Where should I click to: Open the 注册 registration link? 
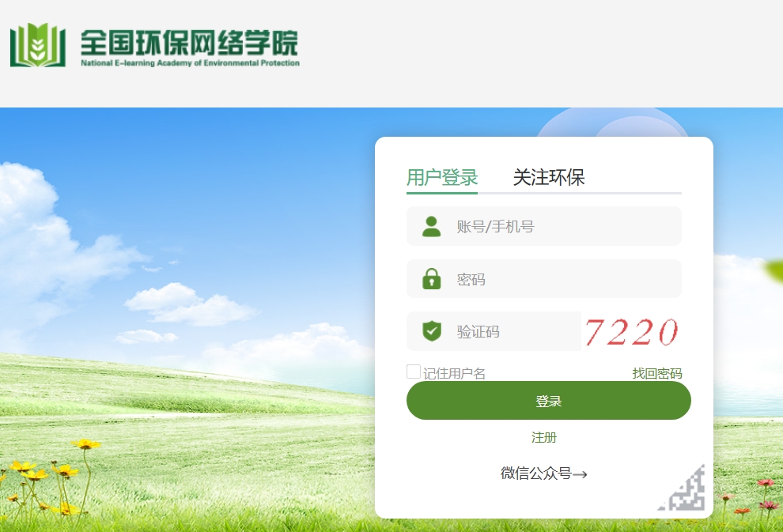(x=544, y=438)
